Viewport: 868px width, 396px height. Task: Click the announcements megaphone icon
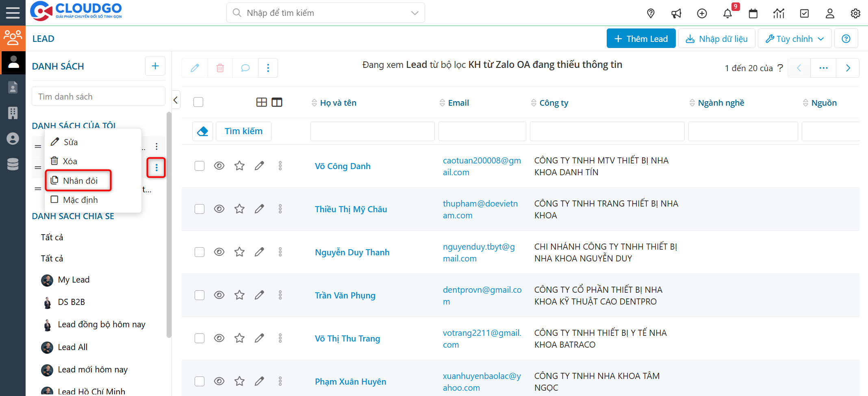pos(676,13)
